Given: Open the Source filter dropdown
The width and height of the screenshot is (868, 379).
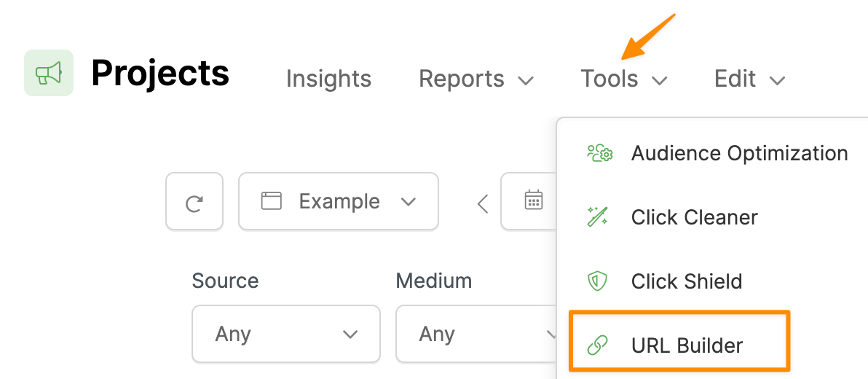Looking at the screenshot, I should point(285,334).
